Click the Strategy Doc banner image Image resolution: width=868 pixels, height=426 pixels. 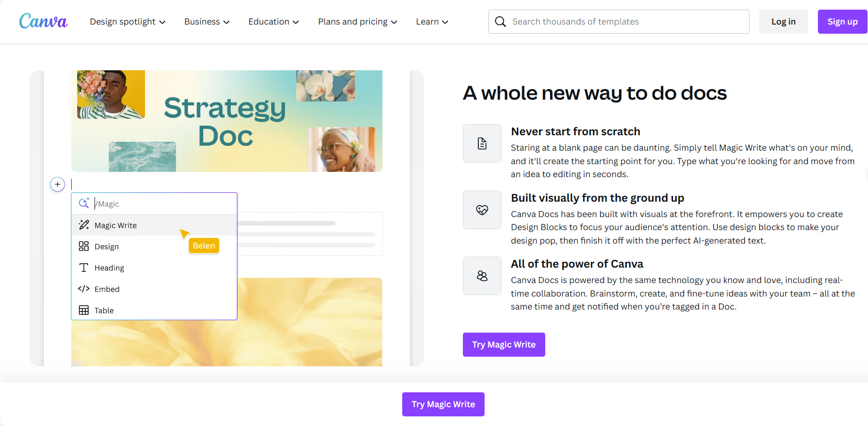tap(227, 121)
